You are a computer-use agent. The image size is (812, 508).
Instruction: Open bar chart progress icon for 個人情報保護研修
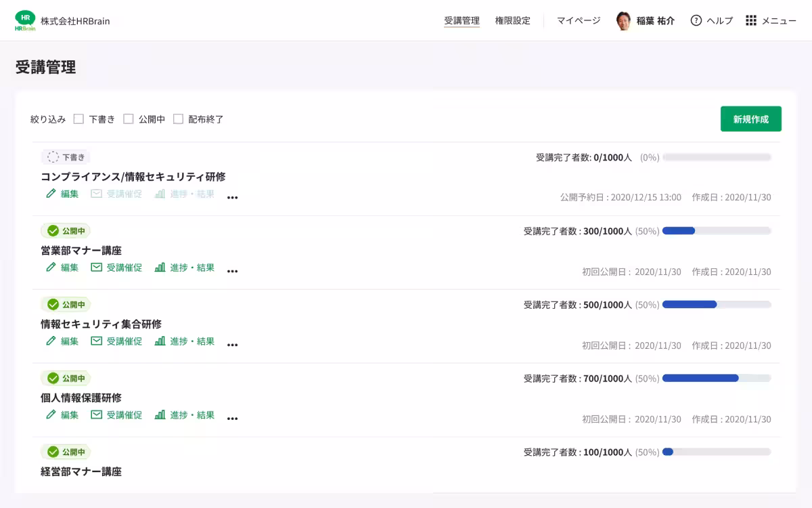[x=160, y=415]
